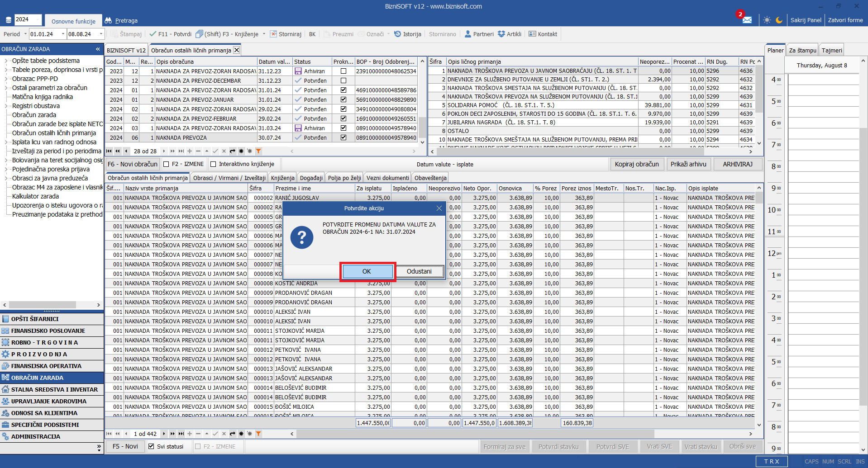This screenshot has height=468, width=868.
Task: Click the filter funnel icon in upper grid navigator
Action: [x=258, y=151]
